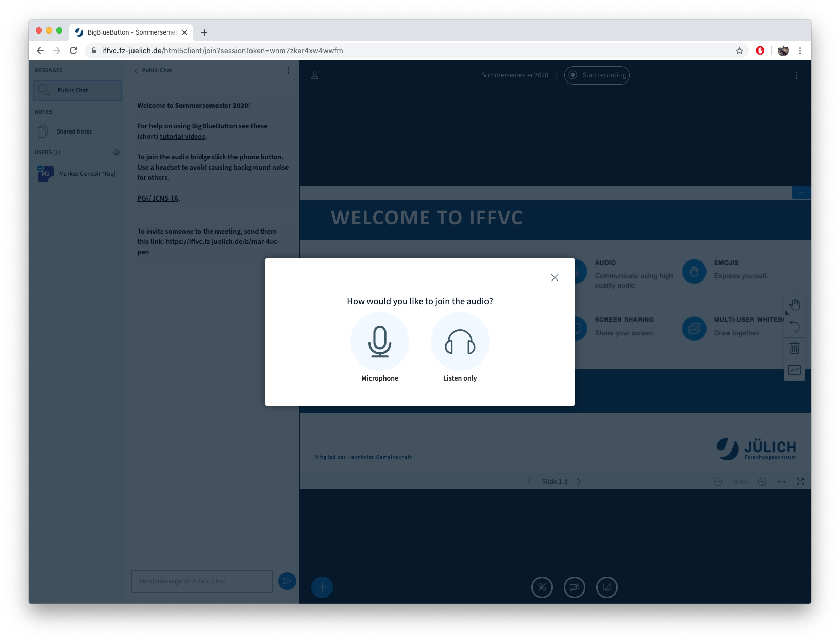Screen dimensions: 840x642
Task: Go to the previous slide
Action: 529,482
